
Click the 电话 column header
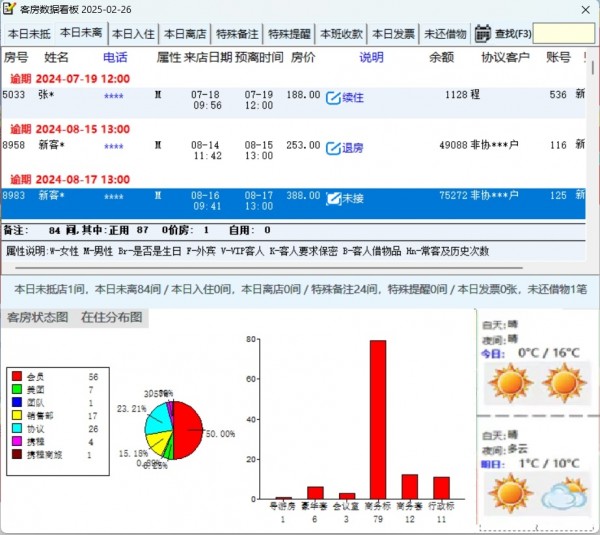(115, 58)
